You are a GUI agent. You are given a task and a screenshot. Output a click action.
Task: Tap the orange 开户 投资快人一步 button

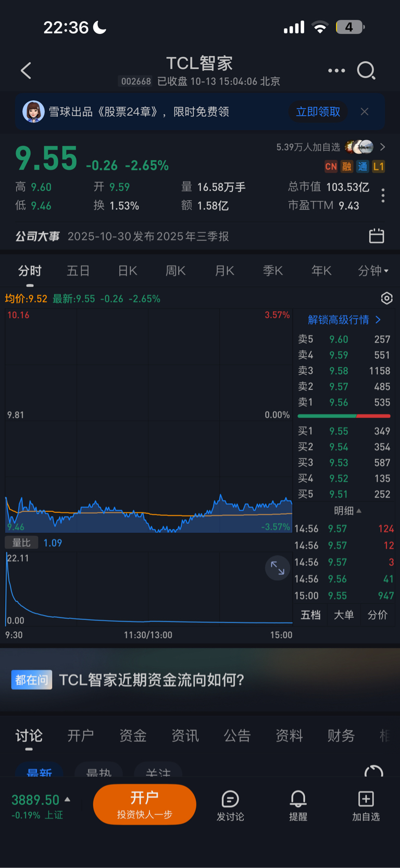pos(145,804)
